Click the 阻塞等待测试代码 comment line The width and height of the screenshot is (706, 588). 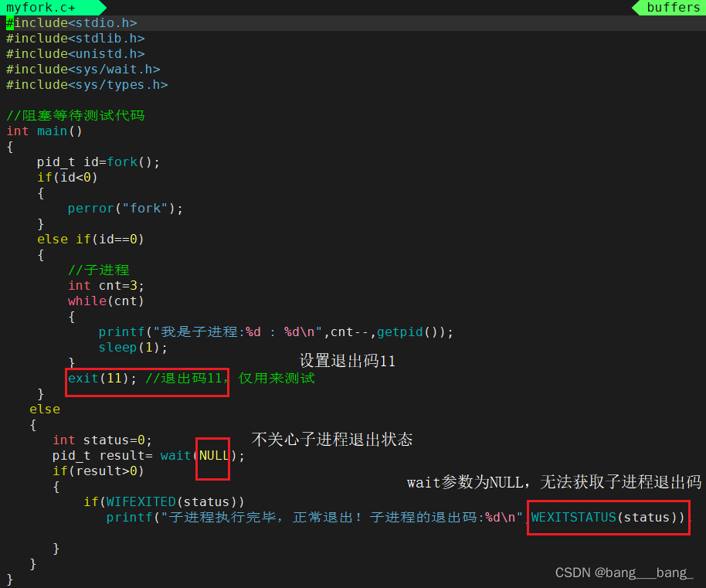pos(76,116)
